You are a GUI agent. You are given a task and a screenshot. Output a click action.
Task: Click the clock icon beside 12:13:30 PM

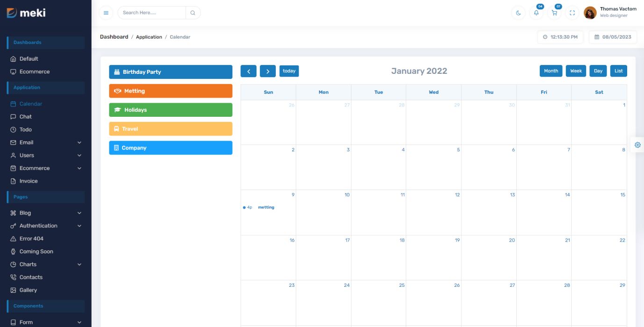(x=545, y=37)
